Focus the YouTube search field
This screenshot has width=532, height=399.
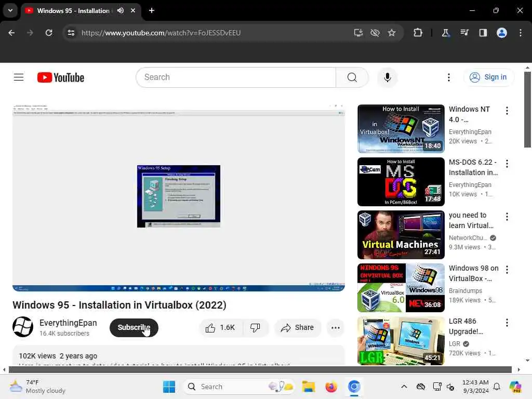click(x=236, y=77)
